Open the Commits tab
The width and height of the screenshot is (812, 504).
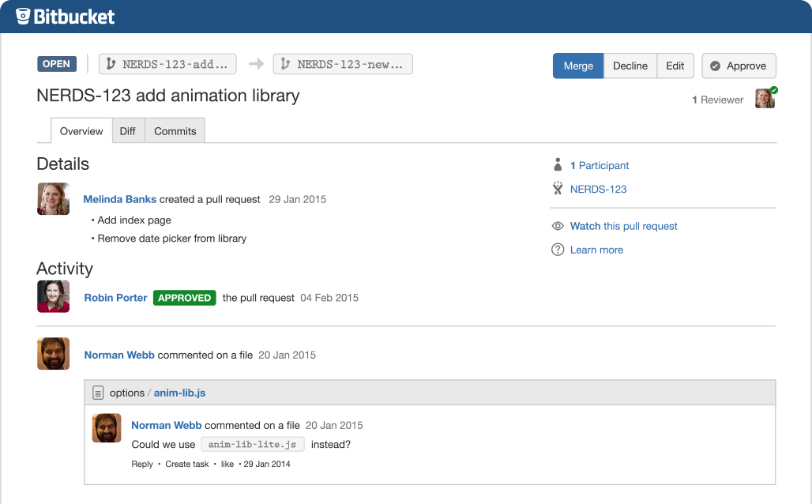(175, 131)
